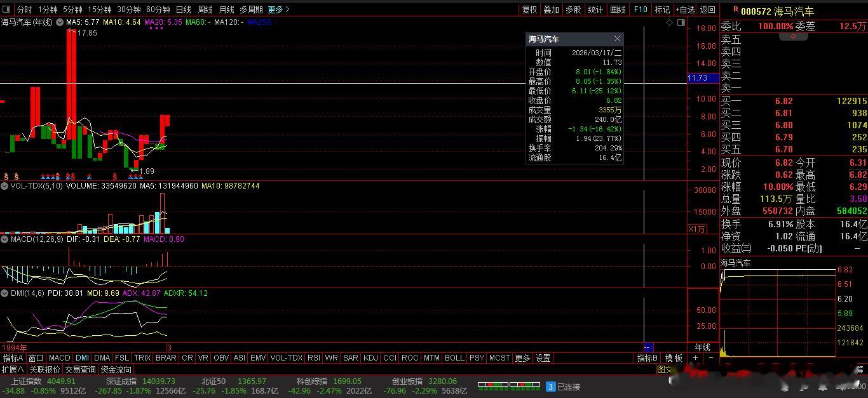
Task: Switch to 周线 chart period
Action: (205, 10)
